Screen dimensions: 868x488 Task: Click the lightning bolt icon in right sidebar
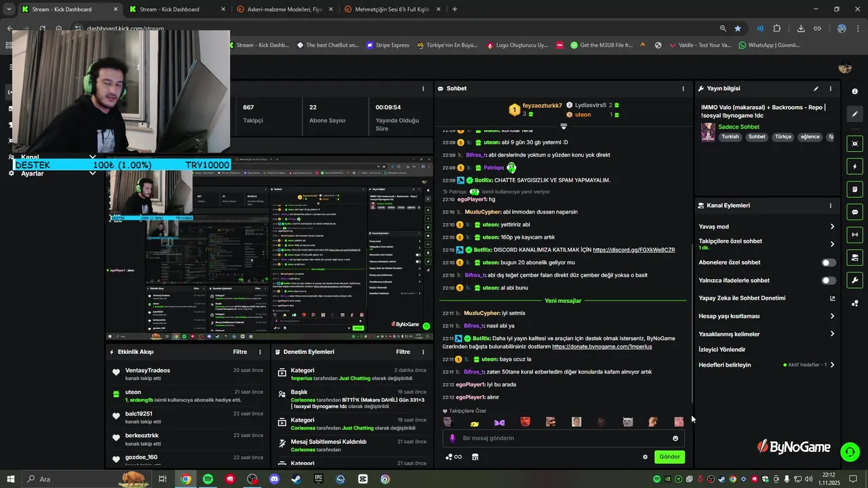pyautogui.click(x=854, y=166)
